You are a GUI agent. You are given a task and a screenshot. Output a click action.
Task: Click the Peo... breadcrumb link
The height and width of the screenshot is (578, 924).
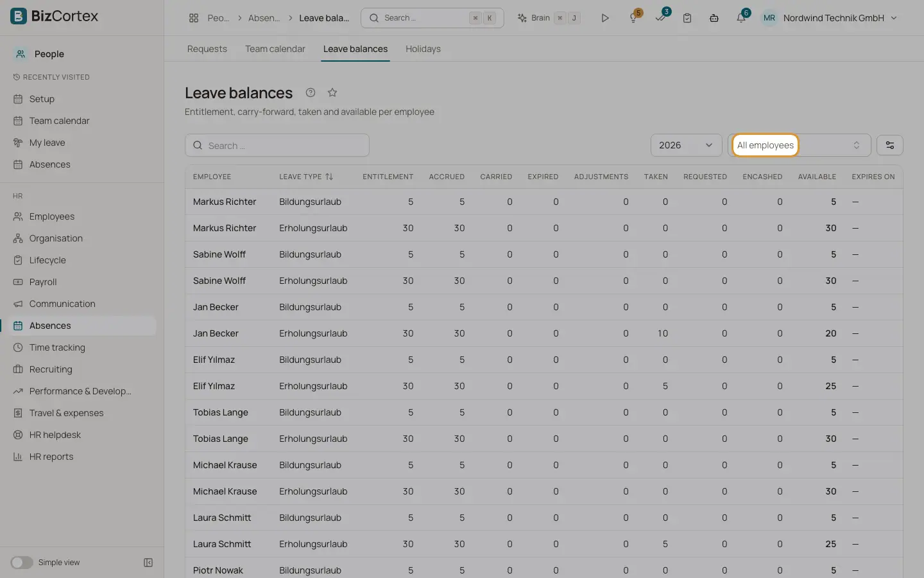click(218, 18)
